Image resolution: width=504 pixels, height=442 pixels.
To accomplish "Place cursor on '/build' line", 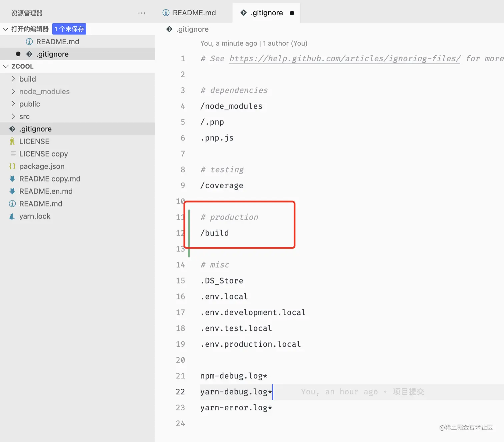I will pos(215,233).
